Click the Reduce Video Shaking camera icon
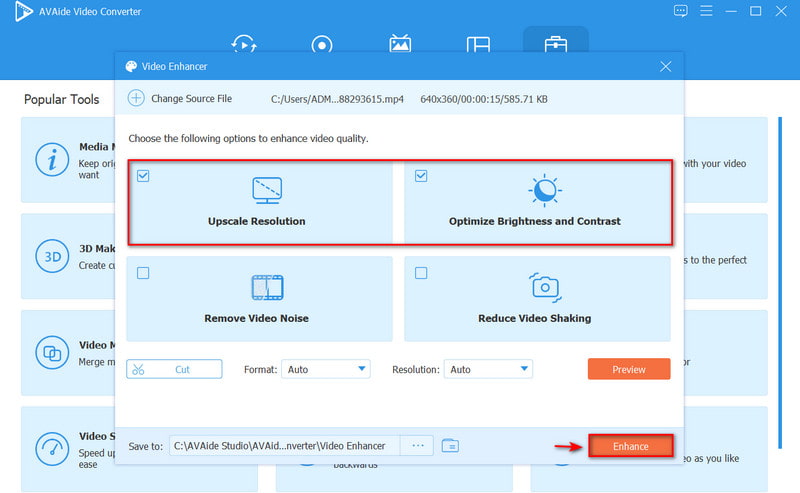The height and width of the screenshot is (493, 800). 545,287
